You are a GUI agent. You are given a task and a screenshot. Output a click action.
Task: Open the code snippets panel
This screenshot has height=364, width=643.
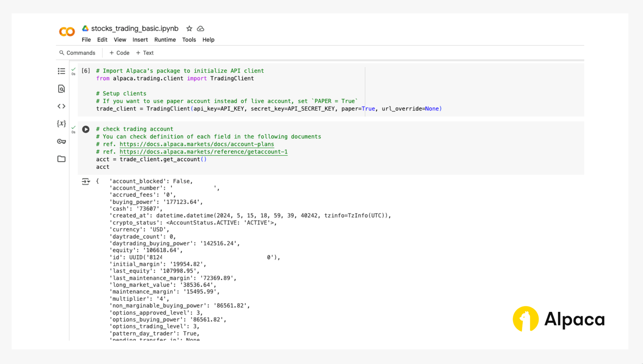coord(61,106)
